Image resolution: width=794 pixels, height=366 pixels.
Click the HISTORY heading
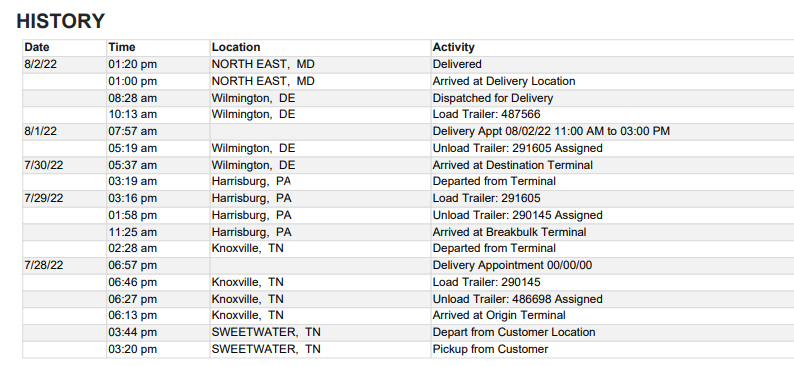pyautogui.click(x=60, y=21)
